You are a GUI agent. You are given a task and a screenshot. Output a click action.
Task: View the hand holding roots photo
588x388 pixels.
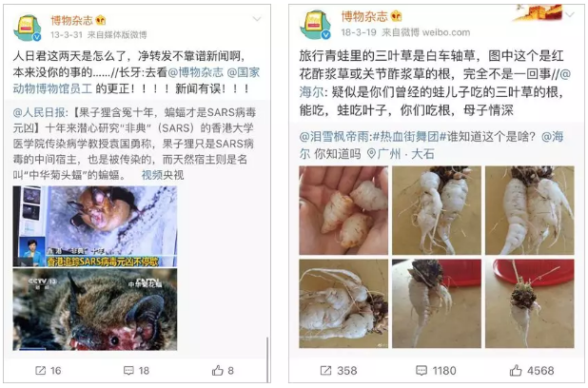point(343,210)
